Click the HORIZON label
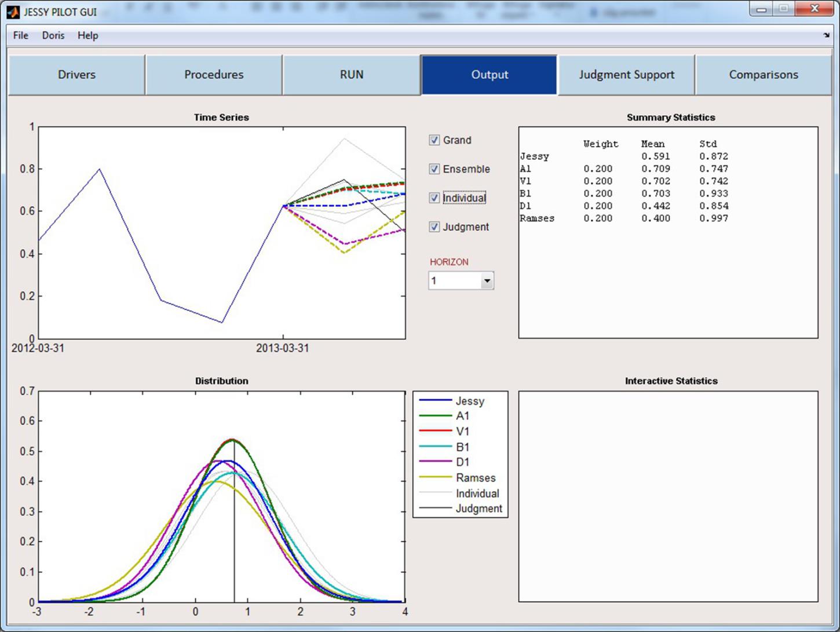This screenshot has width=840, height=632. 449,262
